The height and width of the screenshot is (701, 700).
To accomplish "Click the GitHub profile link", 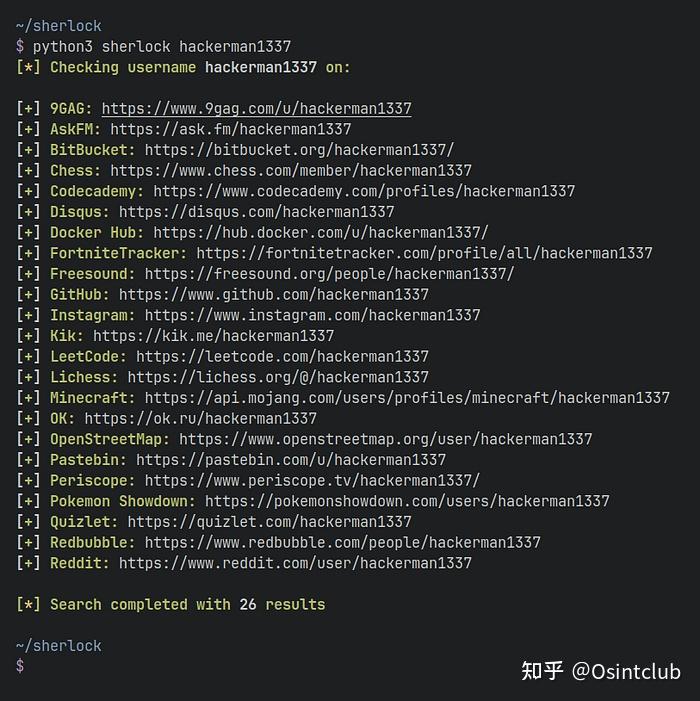I will 273,295.
